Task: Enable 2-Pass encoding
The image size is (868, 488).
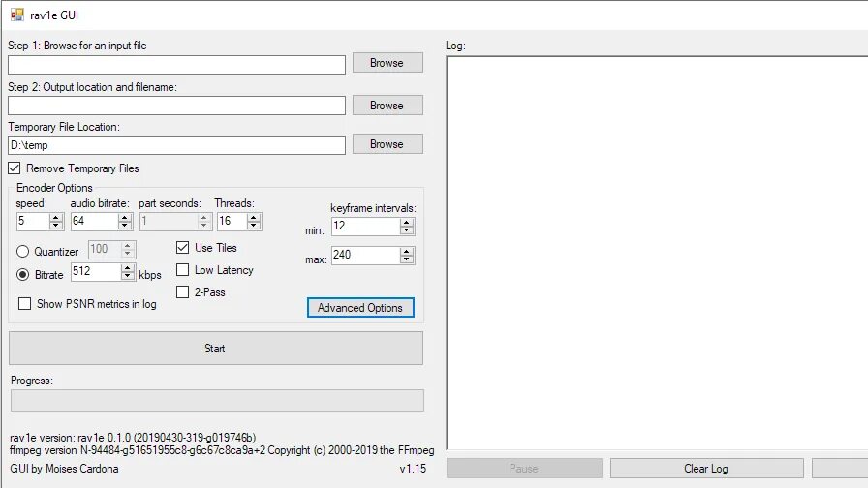Action: 183,291
